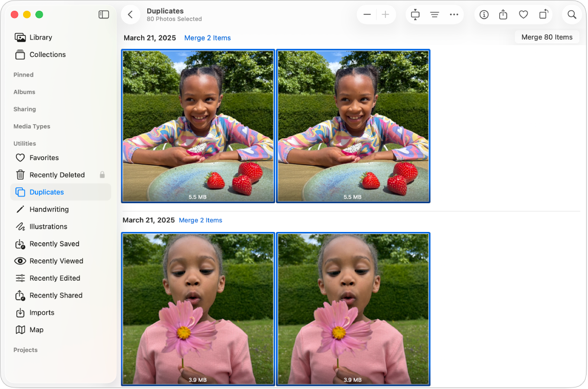This screenshot has width=588, height=389.
Task: Rotate the selected photo
Action: 543,14
